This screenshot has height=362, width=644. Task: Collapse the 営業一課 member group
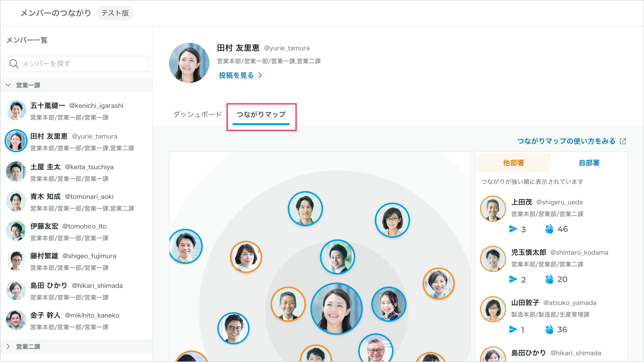76,85
